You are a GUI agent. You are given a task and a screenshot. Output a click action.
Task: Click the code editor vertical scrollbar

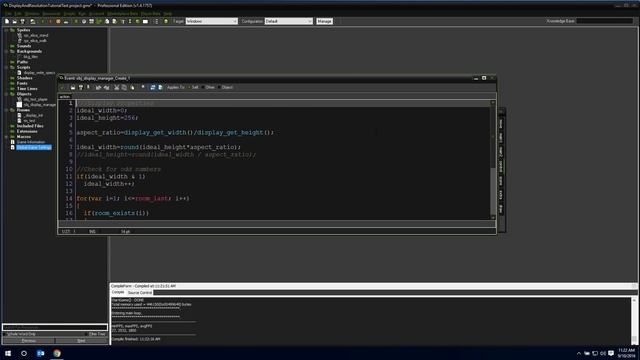pos(493,160)
